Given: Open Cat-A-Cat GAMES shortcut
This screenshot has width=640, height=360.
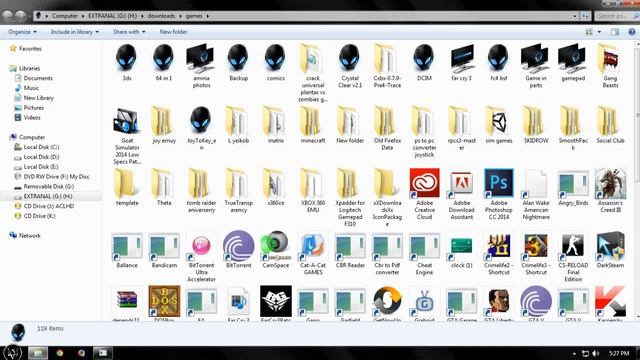Looking at the screenshot, I should point(313,245).
